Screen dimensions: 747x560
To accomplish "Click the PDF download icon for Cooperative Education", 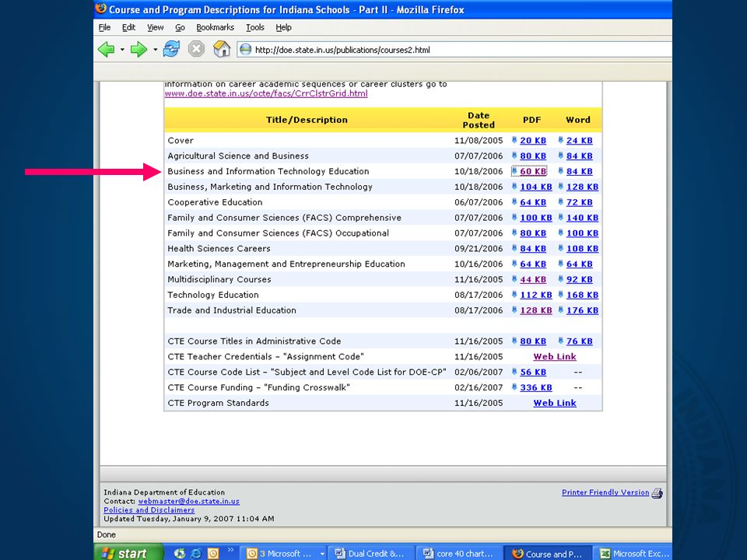I will (x=514, y=202).
